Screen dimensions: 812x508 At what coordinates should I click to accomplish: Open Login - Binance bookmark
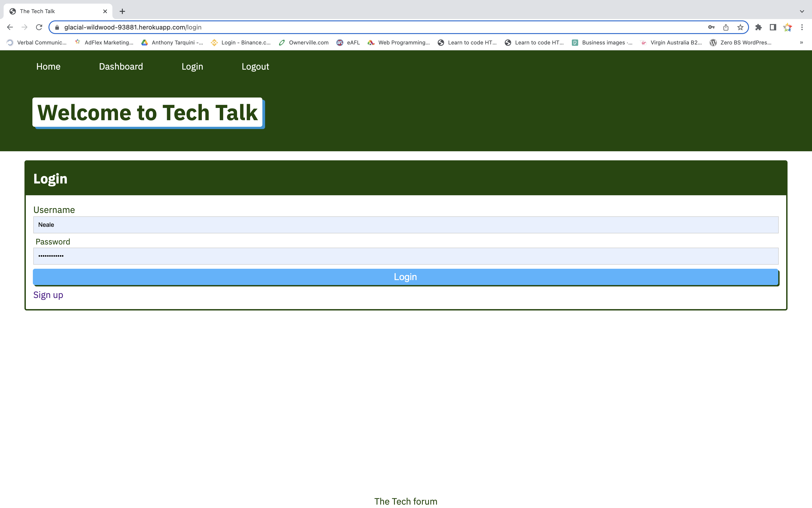tap(241, 42)
